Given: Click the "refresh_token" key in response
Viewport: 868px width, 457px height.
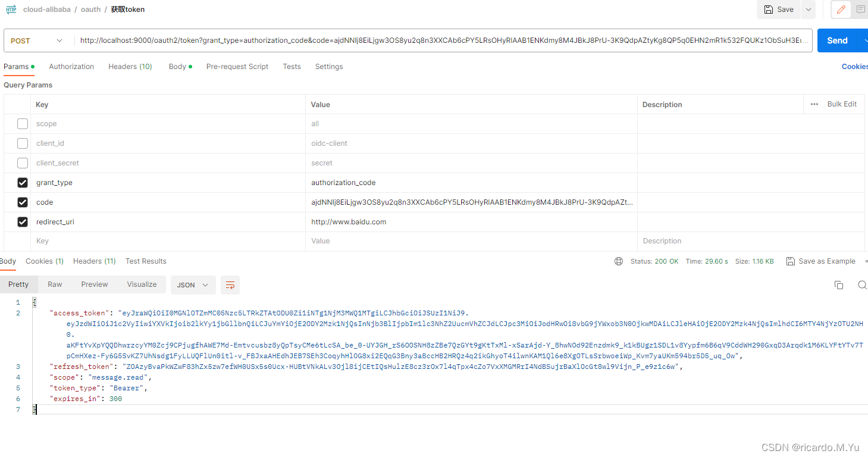Looking at the screenshot, I should pos(82,367).
